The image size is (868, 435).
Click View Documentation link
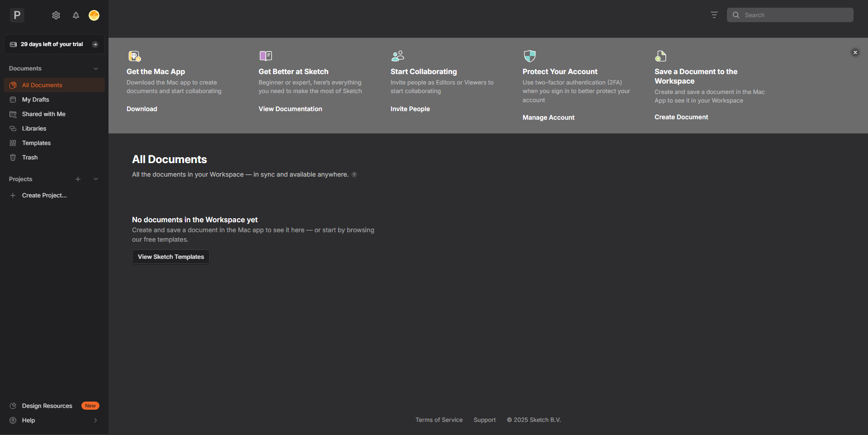pos(290,109)
